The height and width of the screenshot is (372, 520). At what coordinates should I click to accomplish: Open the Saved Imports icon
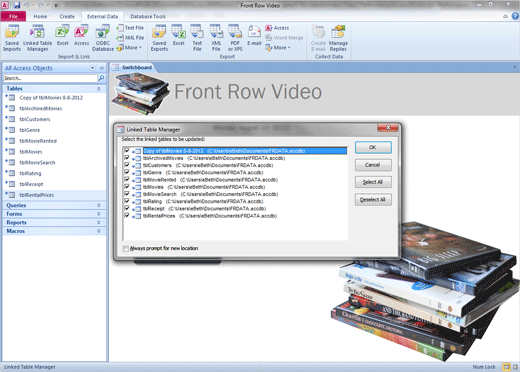pos(12,38)
